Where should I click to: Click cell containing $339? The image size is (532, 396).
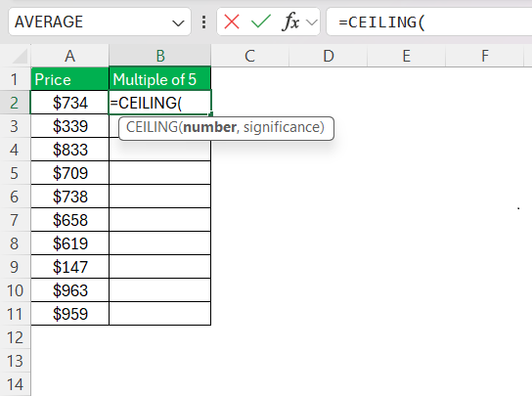pyautogui.click(x=69, y=126)
